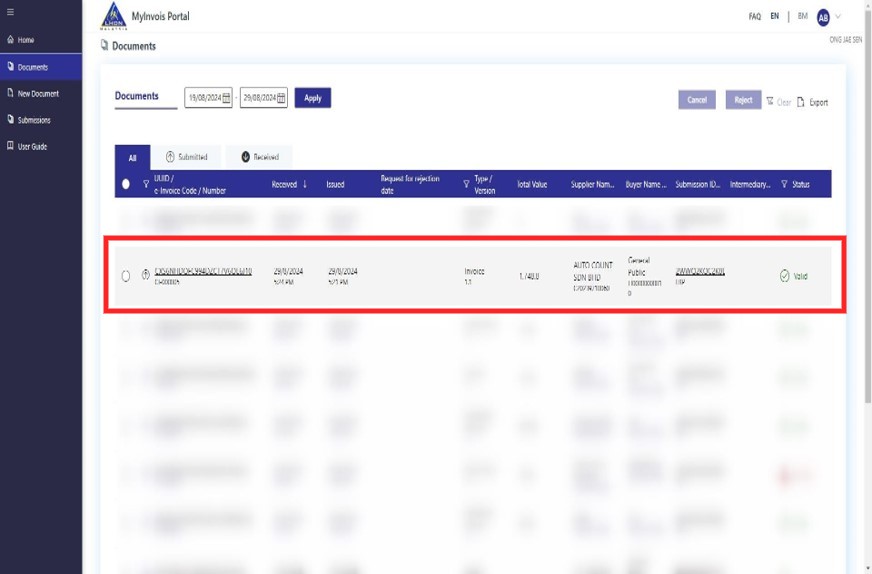The height and width of the screenshot is (574, 872).
Task: Sort by the Received column arrow
Action: point(305,184)
